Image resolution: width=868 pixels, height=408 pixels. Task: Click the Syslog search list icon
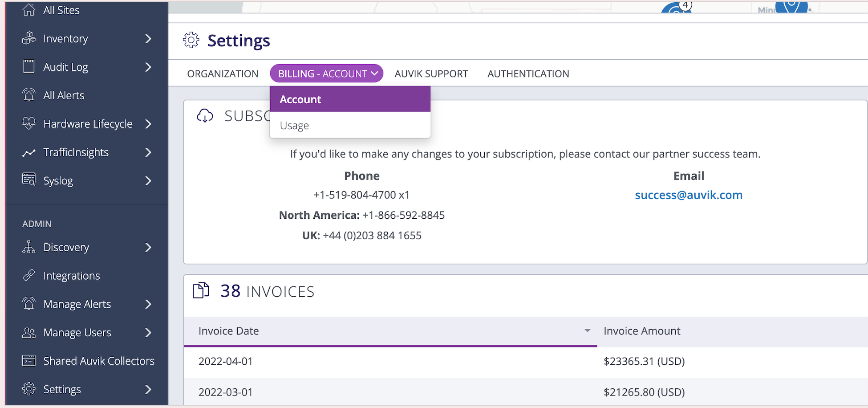(x=29, y=180)
